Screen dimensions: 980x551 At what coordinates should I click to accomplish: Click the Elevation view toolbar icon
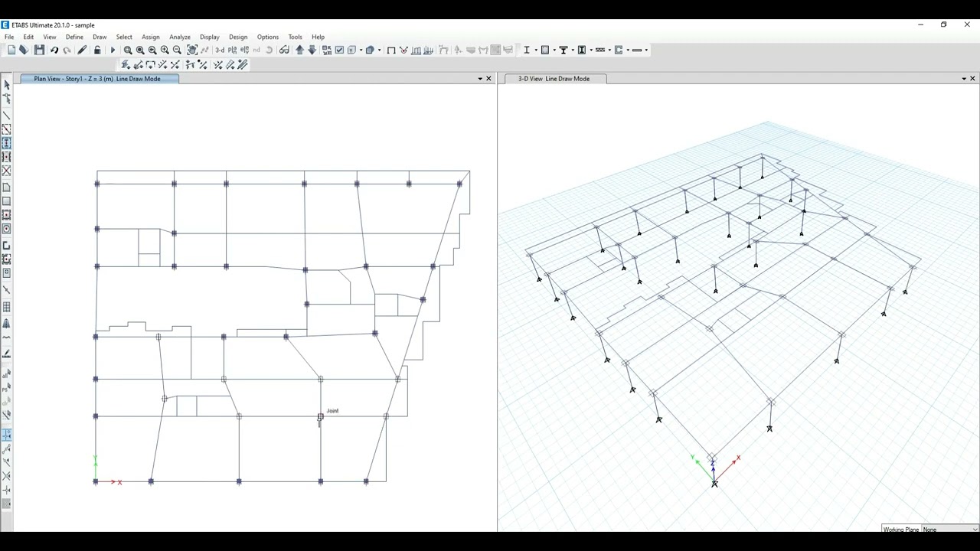tap(244, 50)
